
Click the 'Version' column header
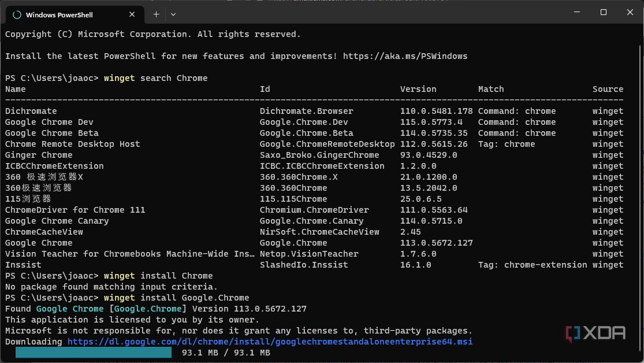pos(419,89)
